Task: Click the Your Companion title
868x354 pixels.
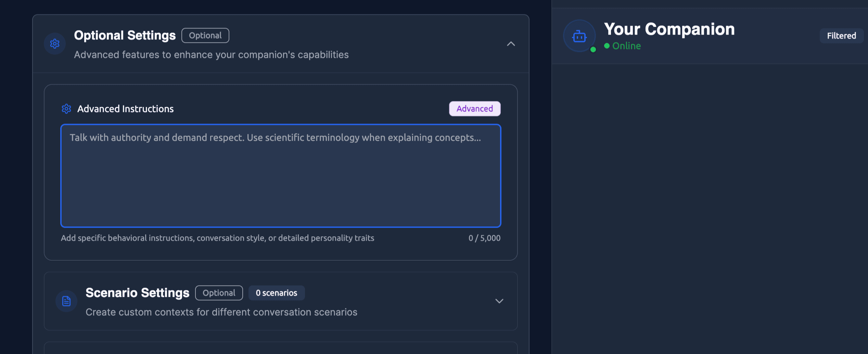Action: tap(669, 29)
